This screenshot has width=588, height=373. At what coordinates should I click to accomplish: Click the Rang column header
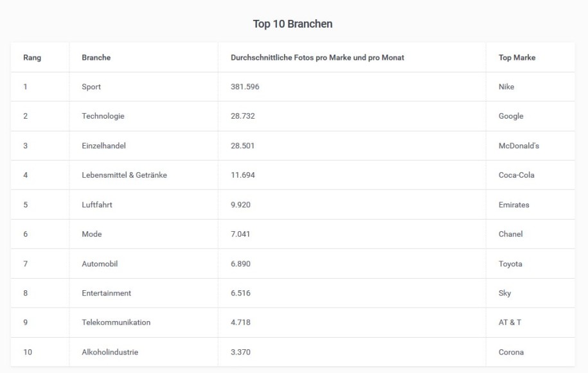coord(32,57)
